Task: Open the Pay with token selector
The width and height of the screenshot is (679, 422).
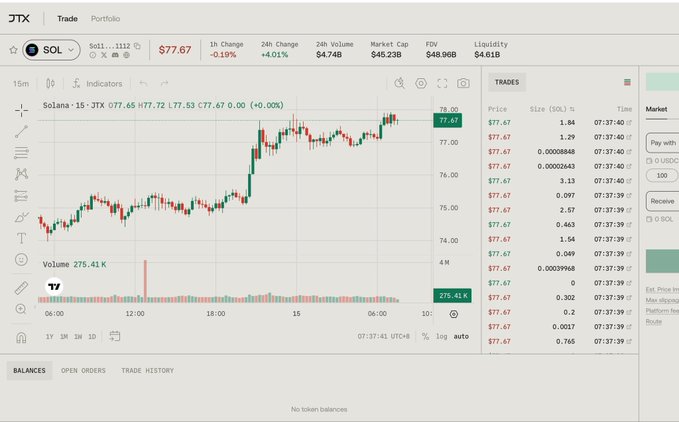Action: pyautogui.click(x=663, y=143)
